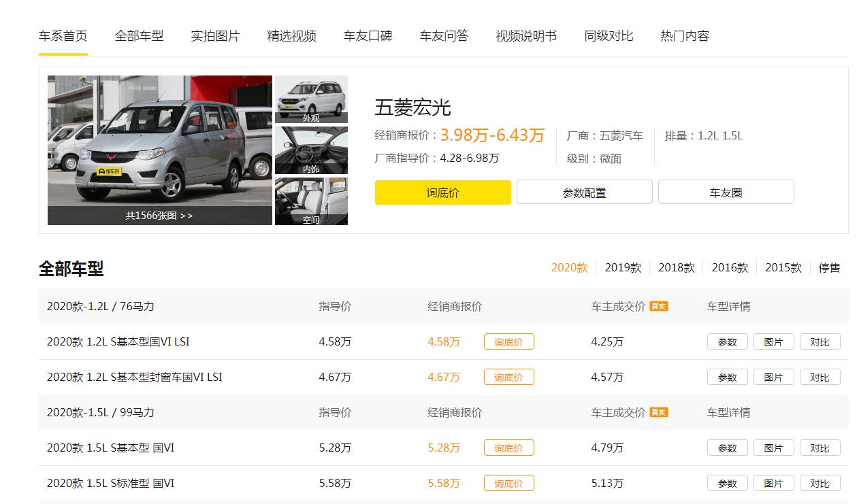Open the 2020款 1.2L S基本型国VI LSI link
This screenshot has width=859, height=504.
[x=118, y=342]
